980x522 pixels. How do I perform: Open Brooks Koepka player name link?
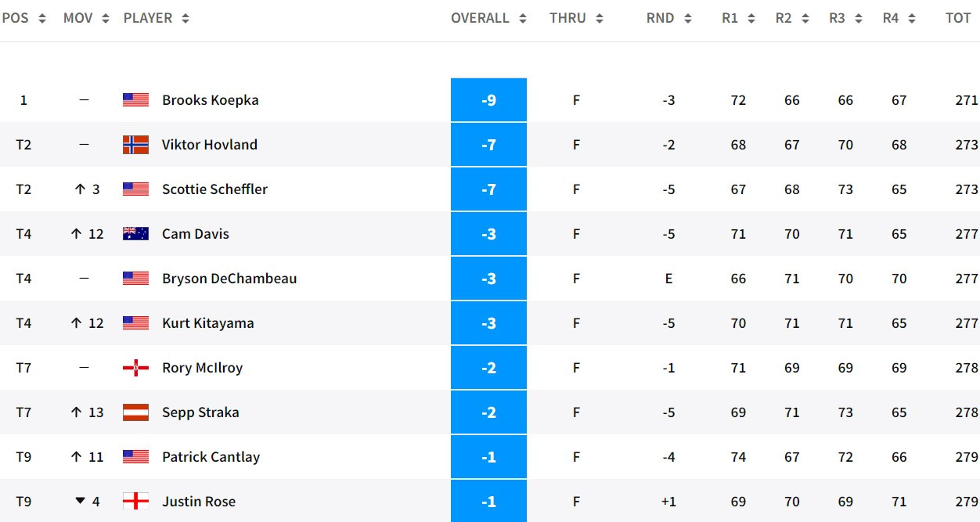[x=210, y=100]
